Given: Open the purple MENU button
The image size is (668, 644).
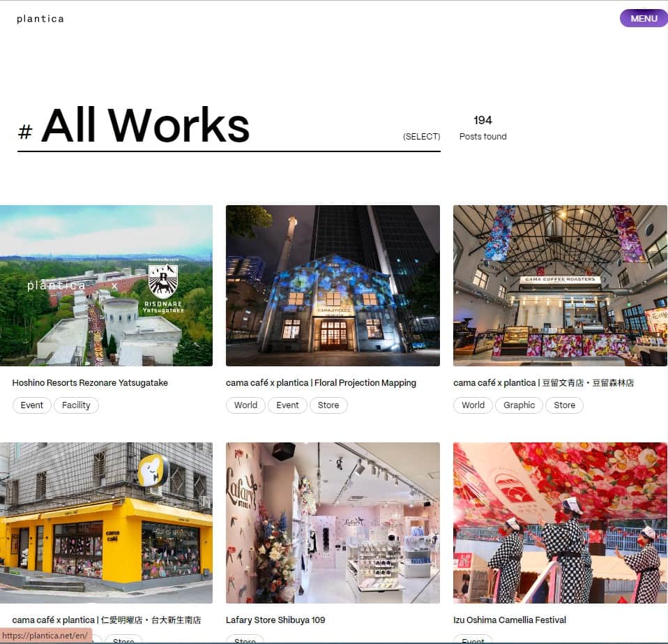Looking at the screenshot, I should coord(644,18).
